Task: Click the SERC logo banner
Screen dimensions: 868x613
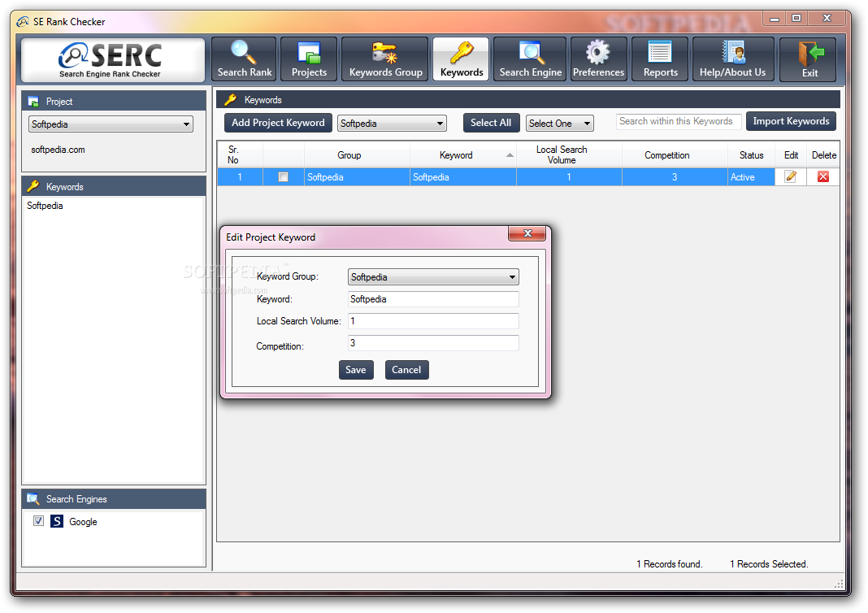Action: coord(113,60)
